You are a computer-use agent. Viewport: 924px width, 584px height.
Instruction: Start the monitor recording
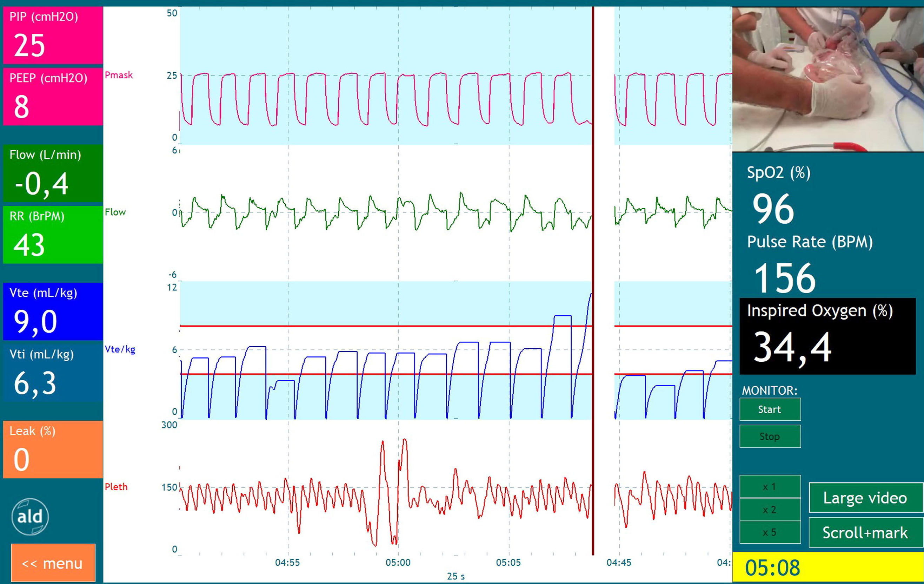click(x=770, y=409)
